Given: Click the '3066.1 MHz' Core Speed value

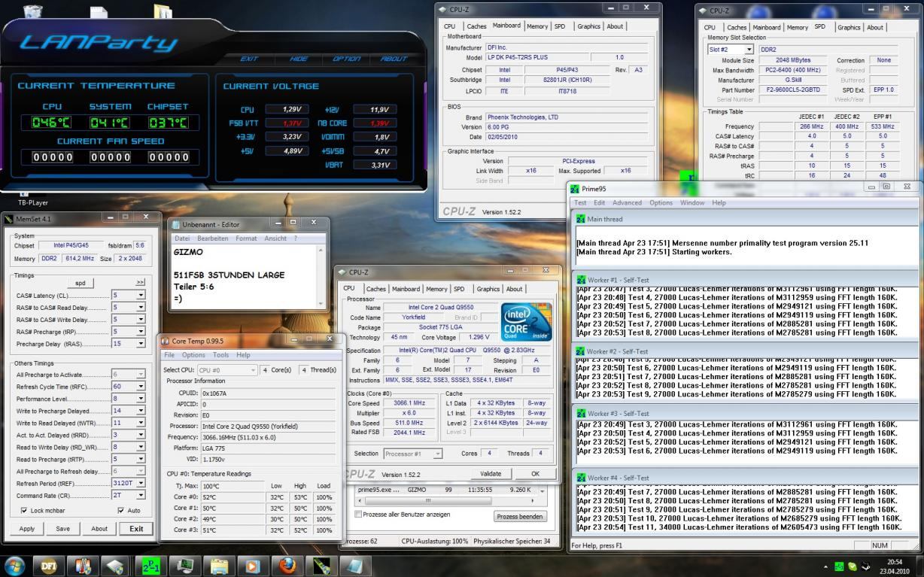Looking at the screenshot, I should pos(411,403).
